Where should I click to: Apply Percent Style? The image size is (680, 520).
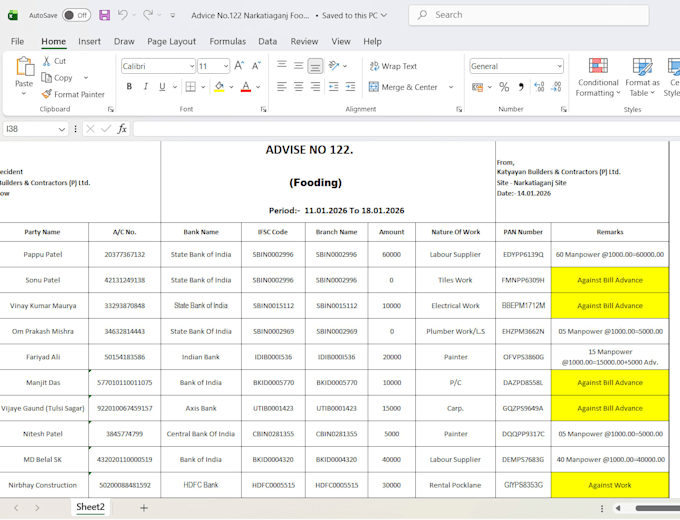504,87
